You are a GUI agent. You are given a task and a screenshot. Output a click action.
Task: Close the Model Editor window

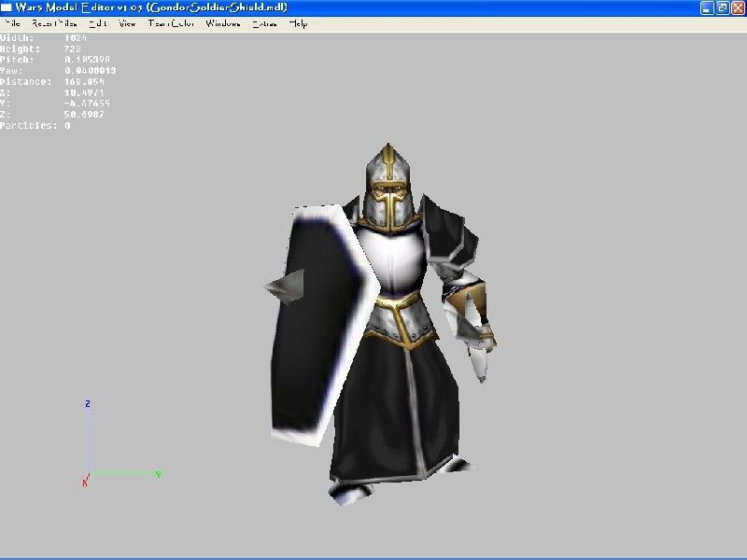738,7
